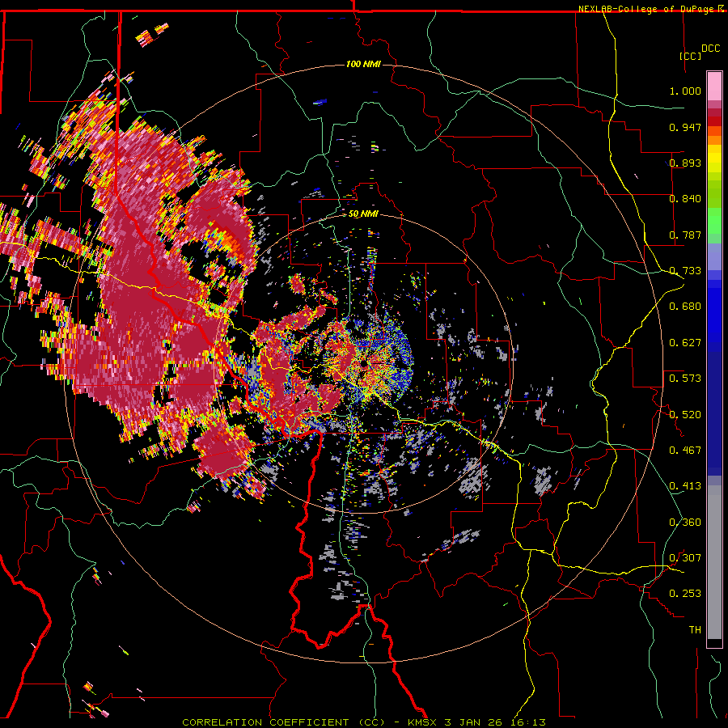Pick the gray segment of the color bar

[714, 562]
